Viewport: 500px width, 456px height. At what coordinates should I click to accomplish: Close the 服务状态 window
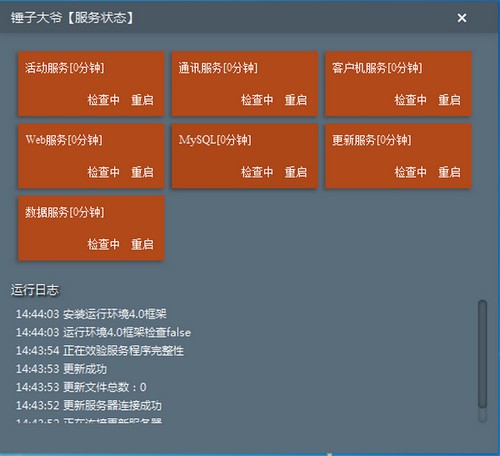coord(462,18)
